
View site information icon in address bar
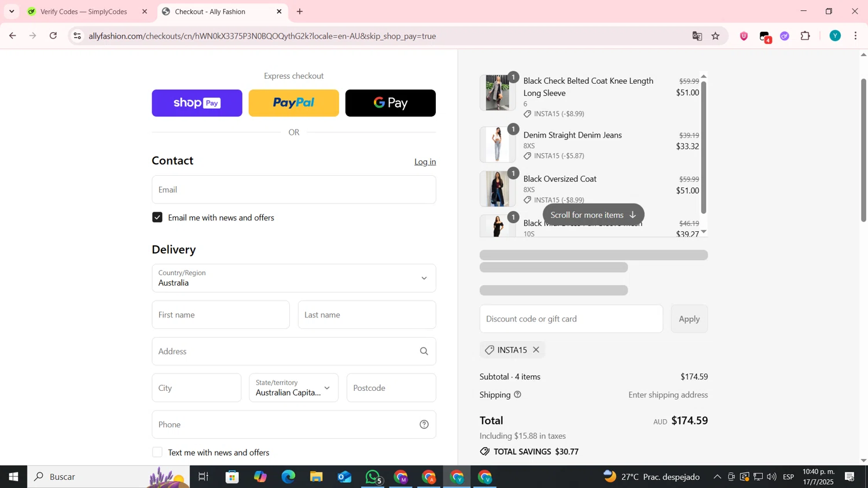(x=77, y=36)
